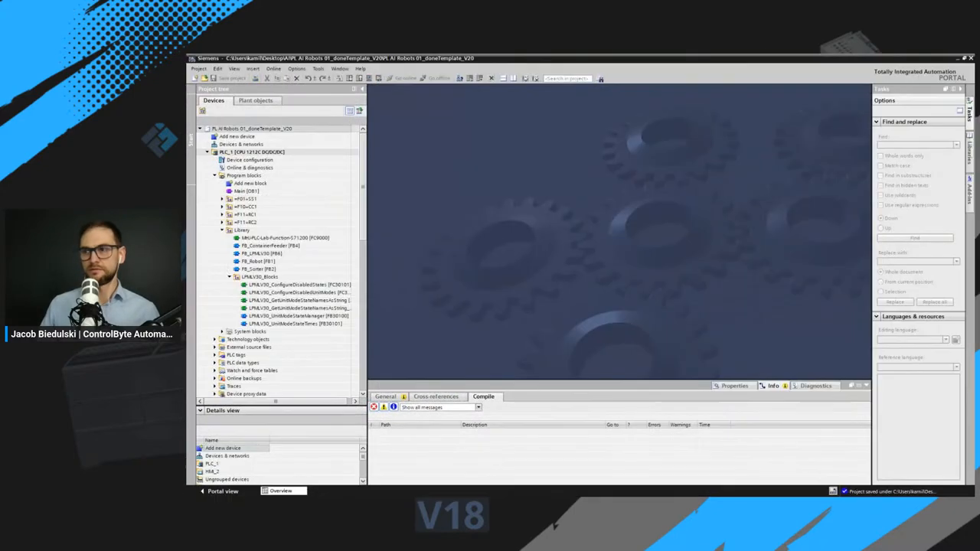Select Main [OB1] block in tree

click(247, 191)
